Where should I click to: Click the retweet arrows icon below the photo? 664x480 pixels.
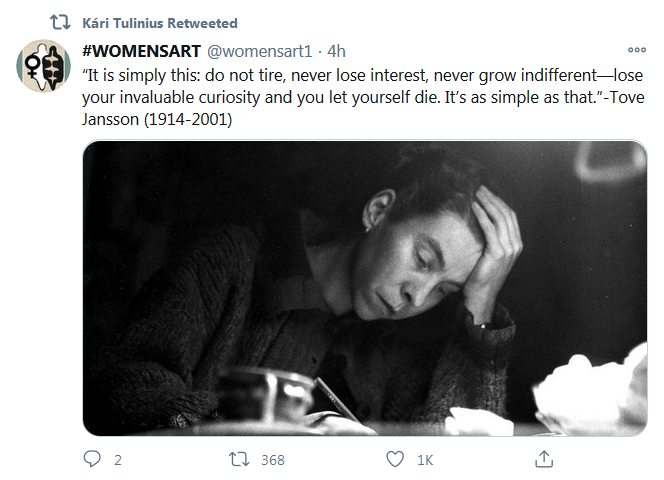pyautogui.click(x=239, y=459)
